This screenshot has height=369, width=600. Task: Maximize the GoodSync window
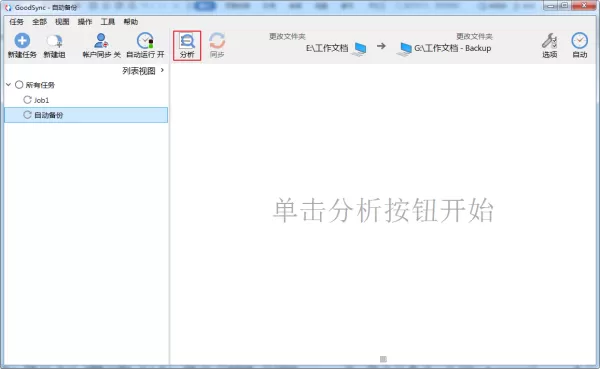coord(565,5)
